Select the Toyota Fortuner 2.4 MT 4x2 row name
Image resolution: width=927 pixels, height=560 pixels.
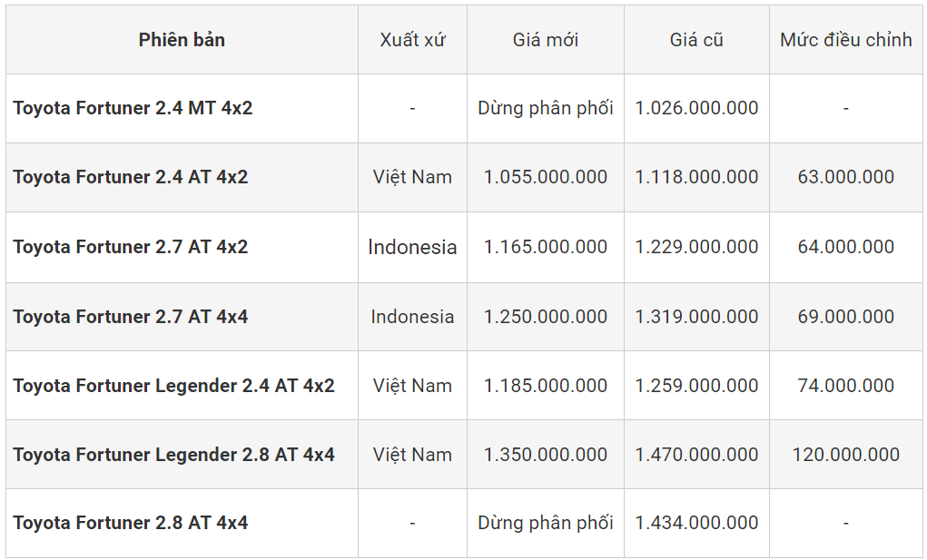pyautogui.click(x=133, y=108)
